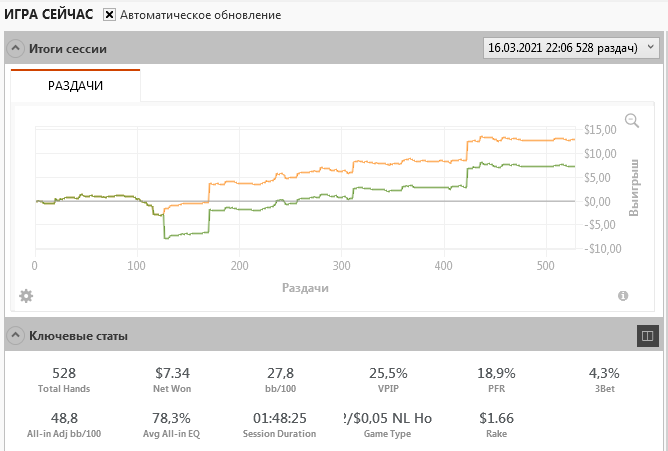668x451 pixels.
Task: Open the session date dropdown
Action: click(569, 47)
